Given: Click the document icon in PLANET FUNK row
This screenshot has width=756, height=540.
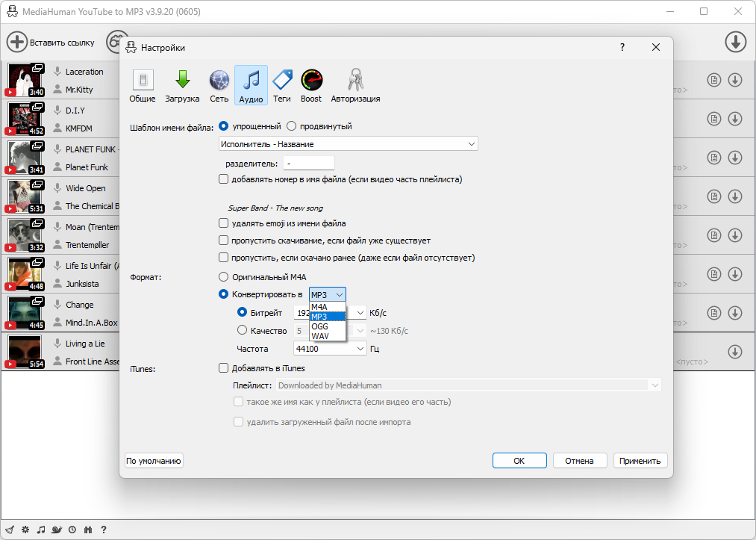Looking at the screenshot, I should (x=714, y=158).
